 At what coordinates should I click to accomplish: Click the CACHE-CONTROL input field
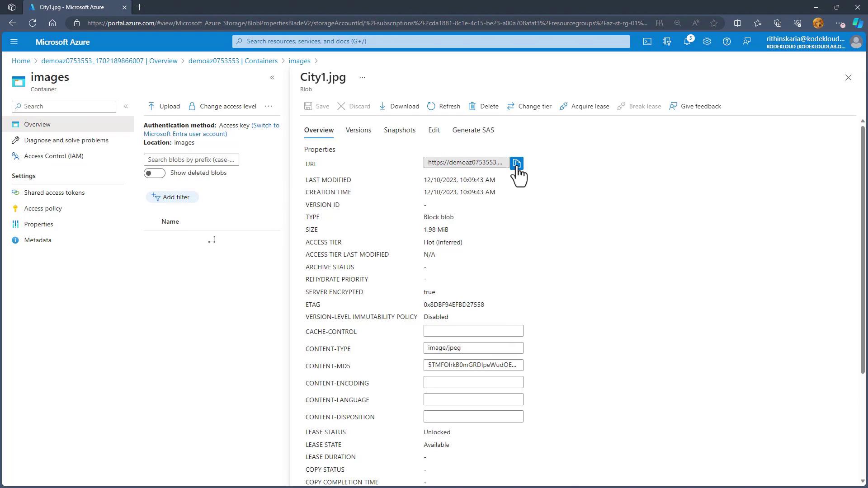tap(473, 331)
